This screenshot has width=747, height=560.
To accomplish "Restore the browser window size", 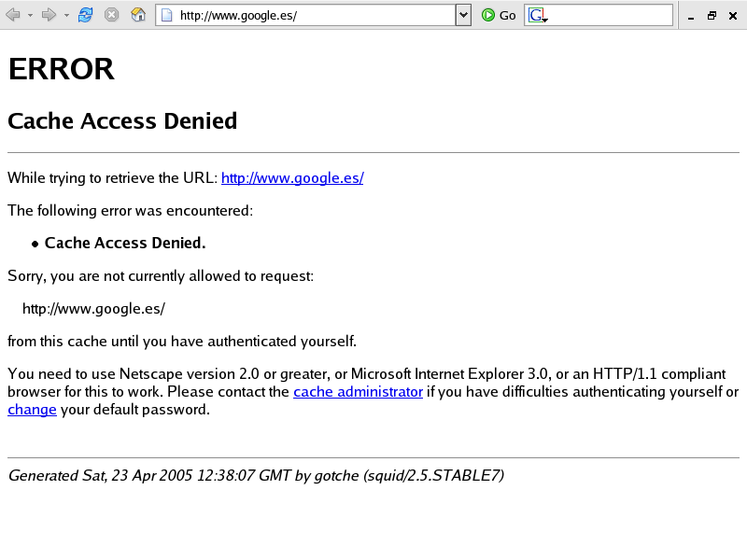I will click(712, 16).
